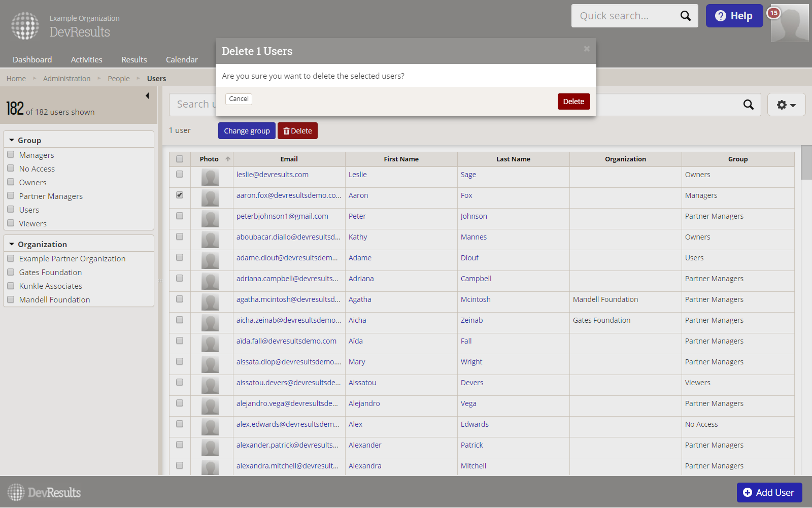The width and height of the screenshot is (812, 508).
Task: Filter by Partner Managers group checkbox
Action: click(x=11, y=195)
